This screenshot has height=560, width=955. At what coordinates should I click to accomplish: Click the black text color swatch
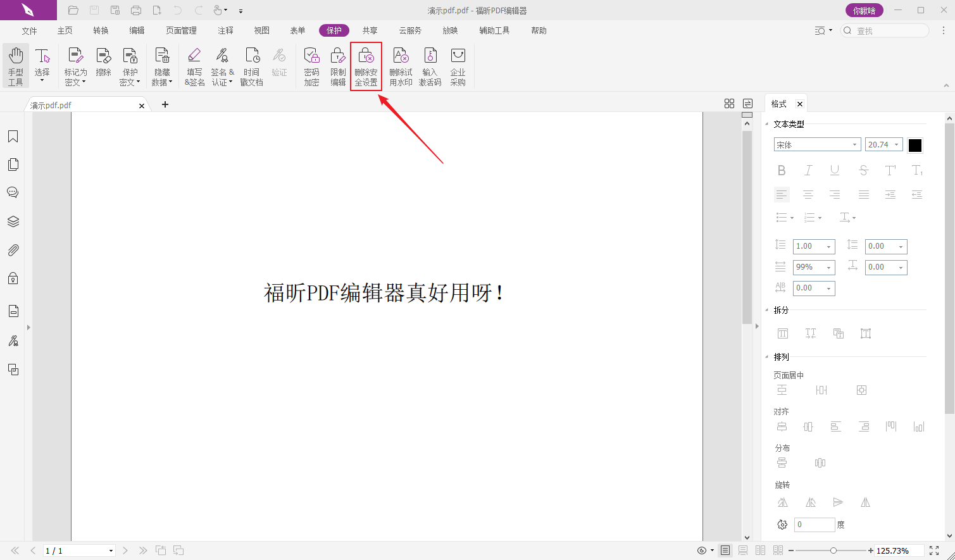pos(915,146)
